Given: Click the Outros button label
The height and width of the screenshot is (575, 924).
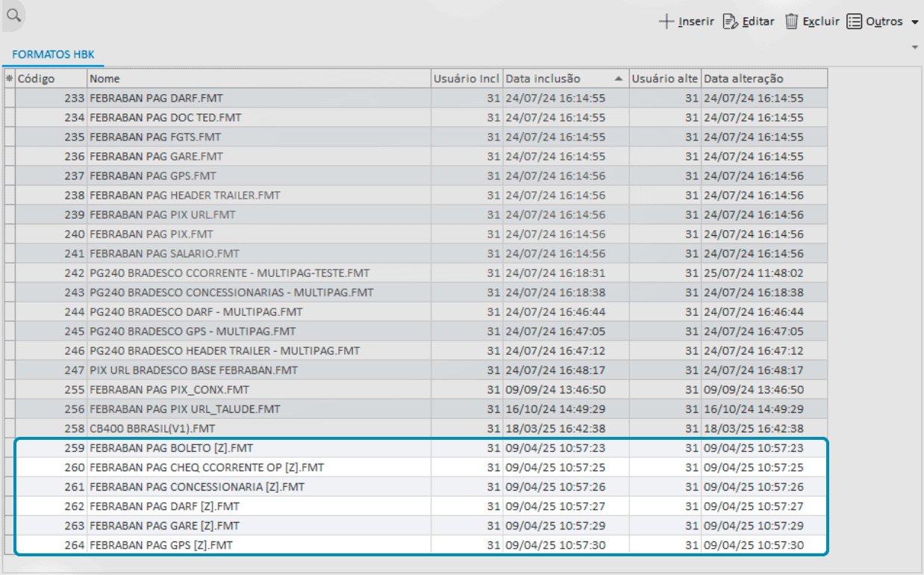Looking at the screenshot, I should click(884, 22).
